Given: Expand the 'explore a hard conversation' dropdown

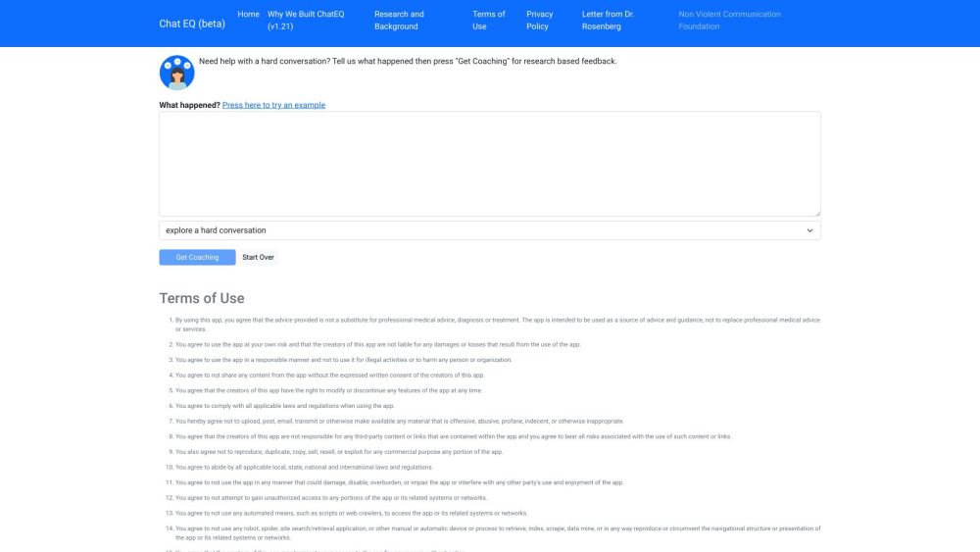Looking at the screenshot, I should click(489, 230).
